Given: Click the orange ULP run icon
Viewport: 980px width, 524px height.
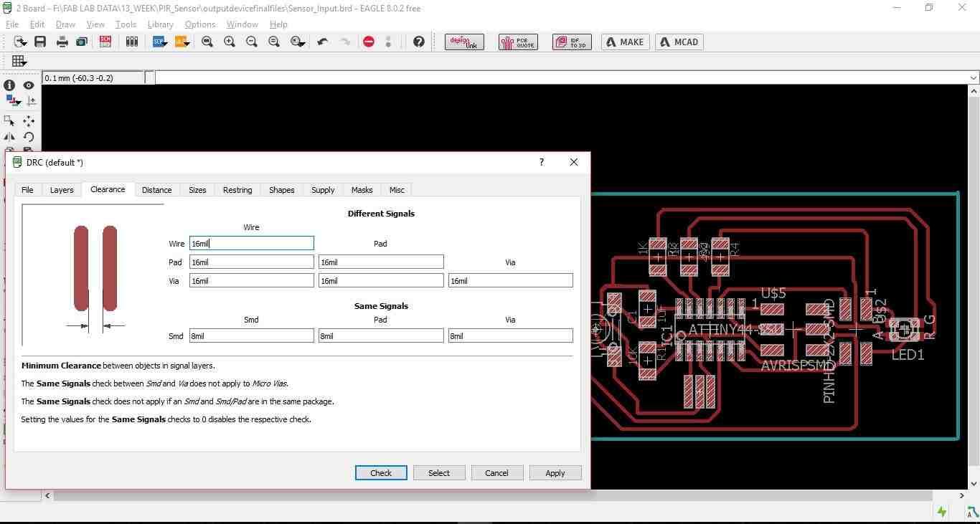Looking at the screenshot, I should click(181, 42).
